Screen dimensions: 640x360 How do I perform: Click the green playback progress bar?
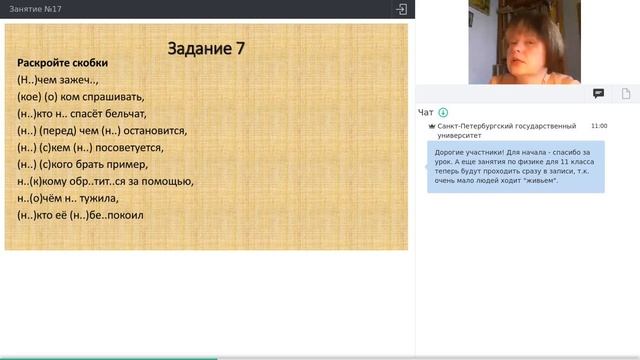pyautogui.click(x=109, y=358)
